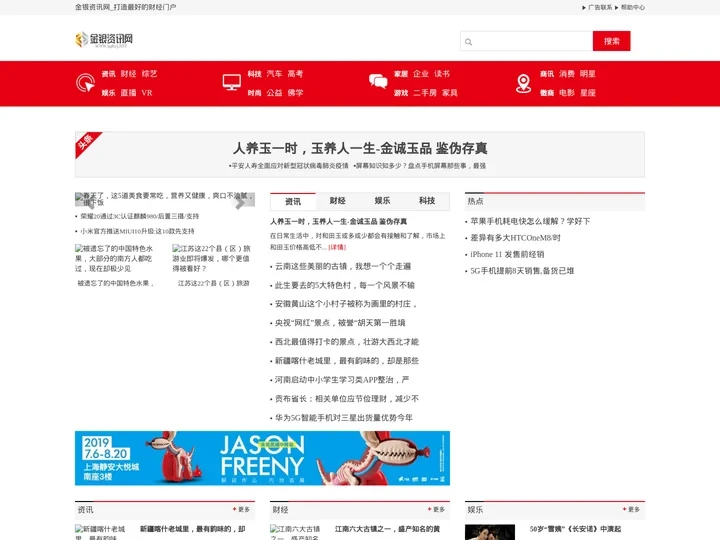Open 综艺 in red navigation bar
Screen dimensions: 720x540
(x=149, y=74)
